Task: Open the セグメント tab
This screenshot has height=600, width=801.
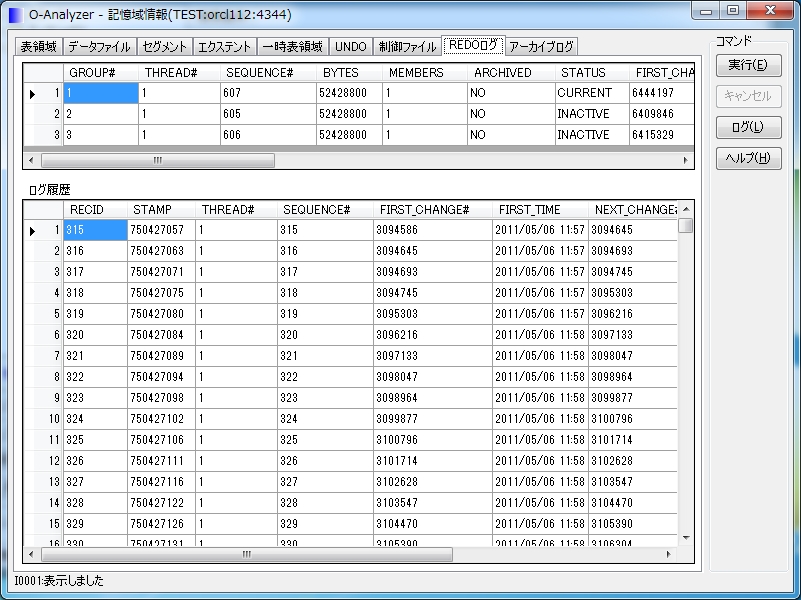Action: (x=164, y=46)
